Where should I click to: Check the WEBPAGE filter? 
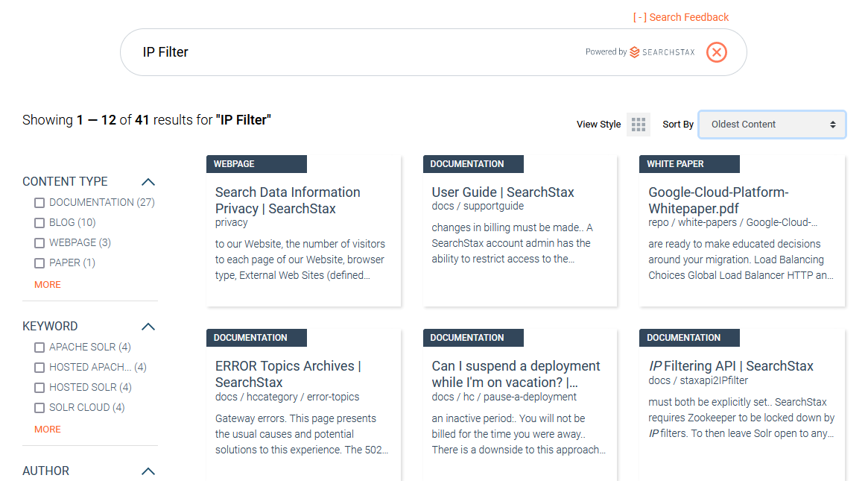[x=39, y=242]
